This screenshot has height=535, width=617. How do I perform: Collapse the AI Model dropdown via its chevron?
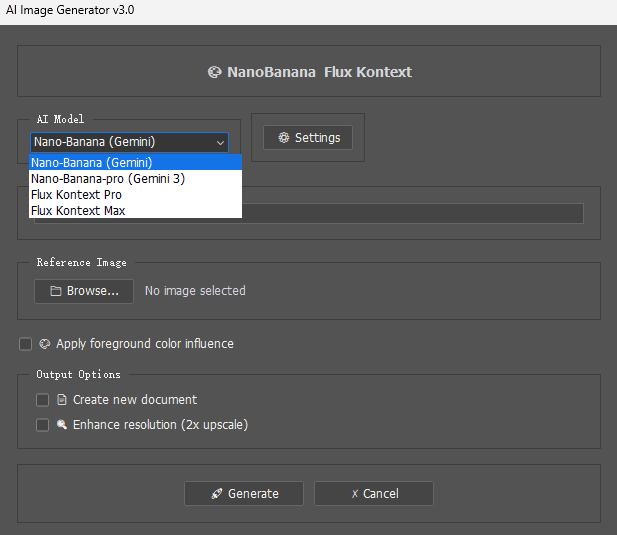click(x=220, y=143)
